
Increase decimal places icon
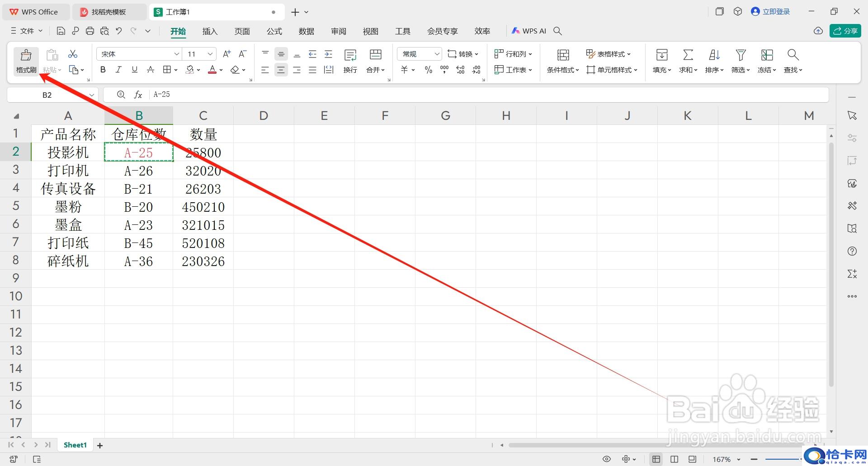pyautogui.click(x=460, y=70)
